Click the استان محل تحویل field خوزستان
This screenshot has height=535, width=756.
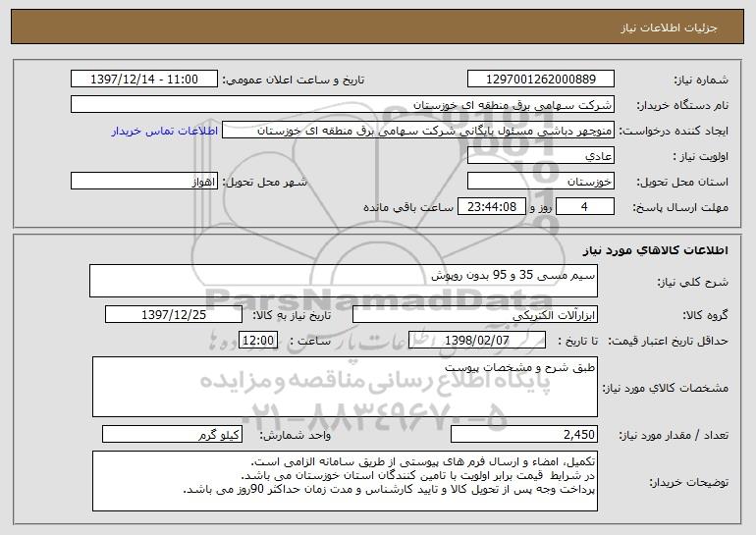click(540, 182)
